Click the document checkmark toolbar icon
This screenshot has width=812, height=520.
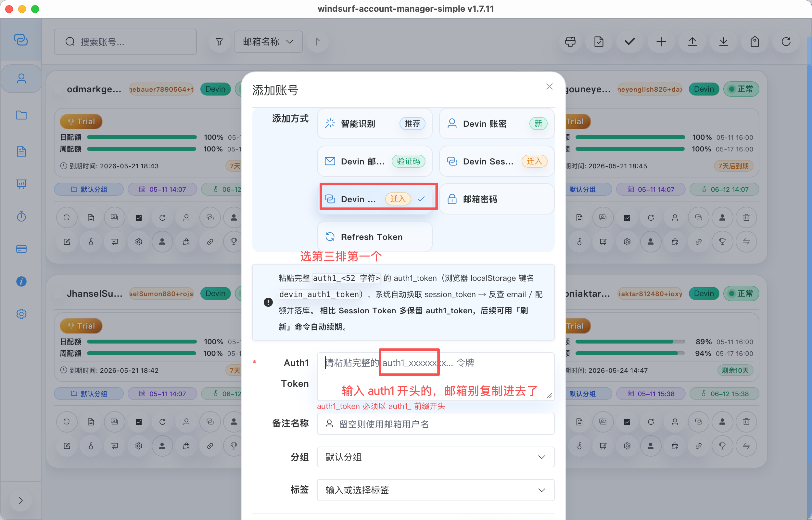pyautogui.click(x=599, y=42)
